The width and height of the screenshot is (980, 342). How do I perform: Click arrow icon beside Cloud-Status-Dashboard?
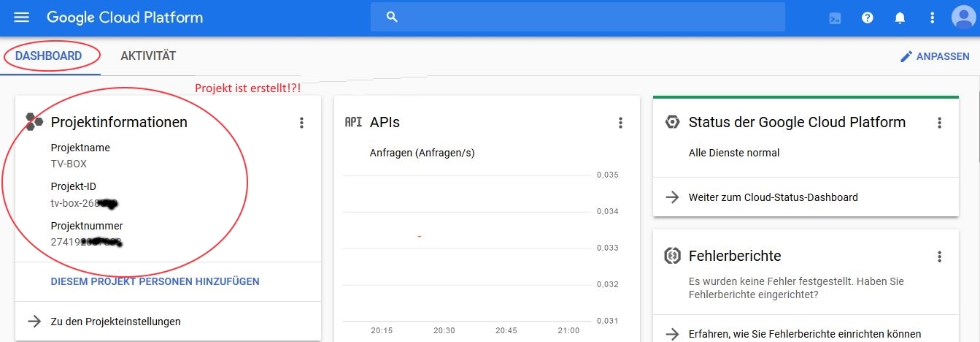(672, 197)
